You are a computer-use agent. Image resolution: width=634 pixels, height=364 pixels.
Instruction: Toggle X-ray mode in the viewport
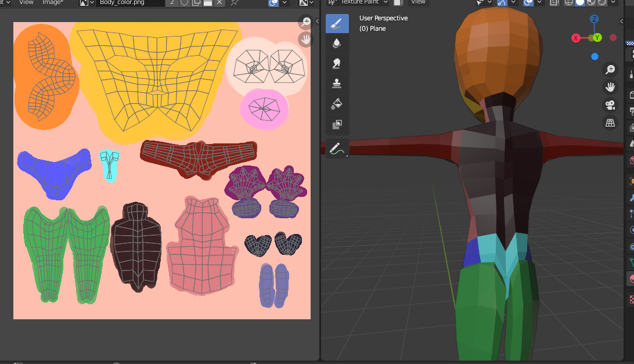pyautogui.click(x=554, y=2)
